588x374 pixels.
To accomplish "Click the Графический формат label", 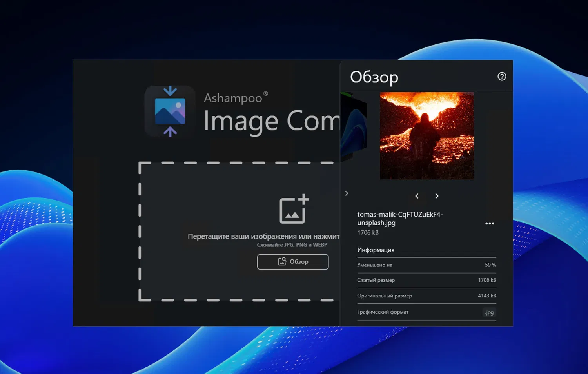I will tap(383, 312).
